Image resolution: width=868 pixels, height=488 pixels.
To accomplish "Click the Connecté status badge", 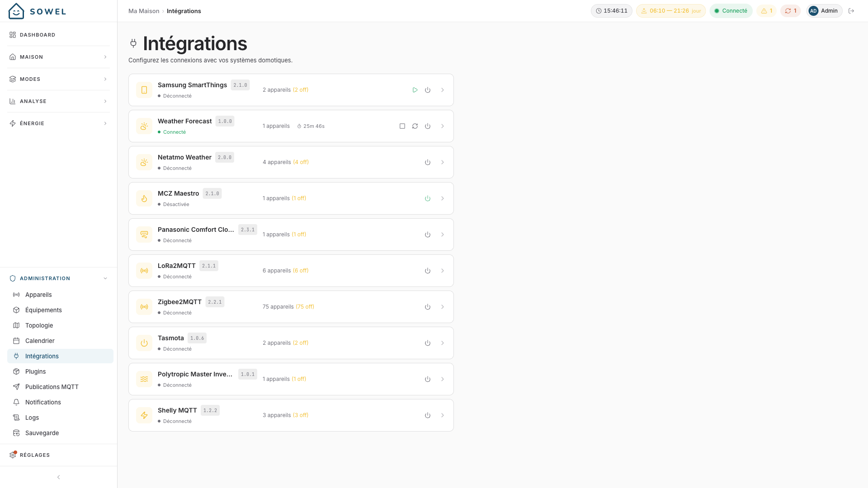I will pos(731,11).
